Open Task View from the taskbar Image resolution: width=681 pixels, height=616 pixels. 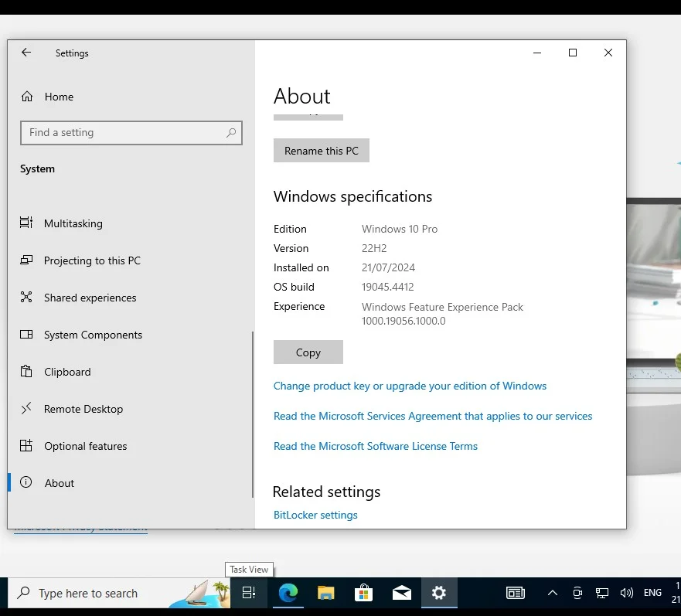(x=249, y=593)
